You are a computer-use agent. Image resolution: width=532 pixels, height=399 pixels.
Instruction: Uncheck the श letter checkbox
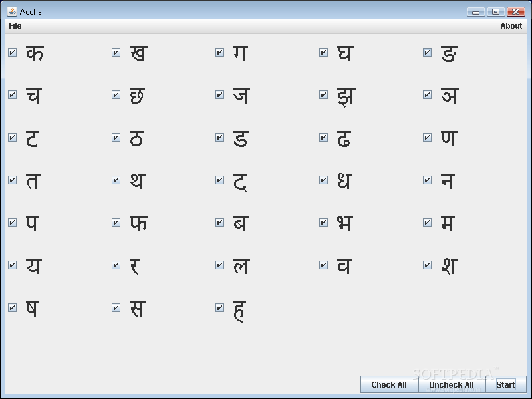[428, 265]
